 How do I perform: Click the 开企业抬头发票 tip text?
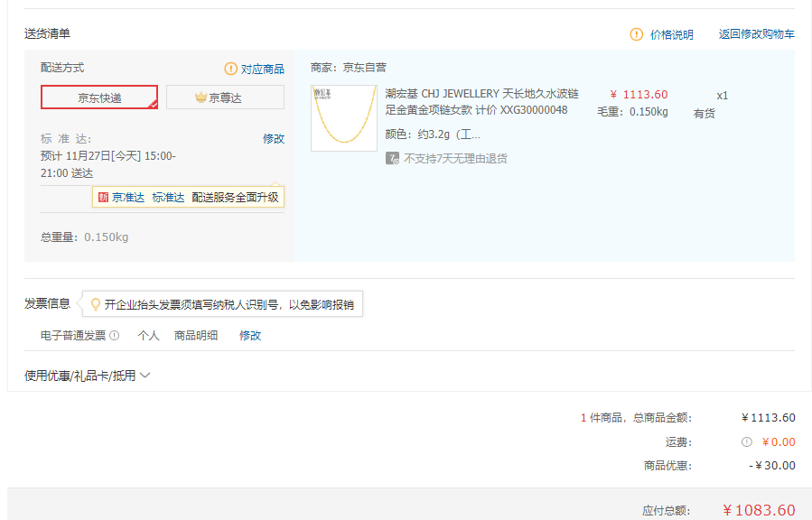[229, 305]
